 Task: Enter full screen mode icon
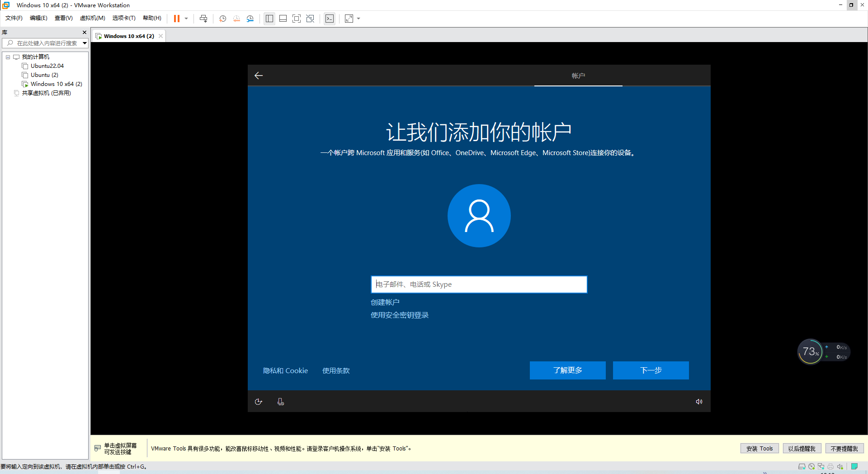coord(297,19)
